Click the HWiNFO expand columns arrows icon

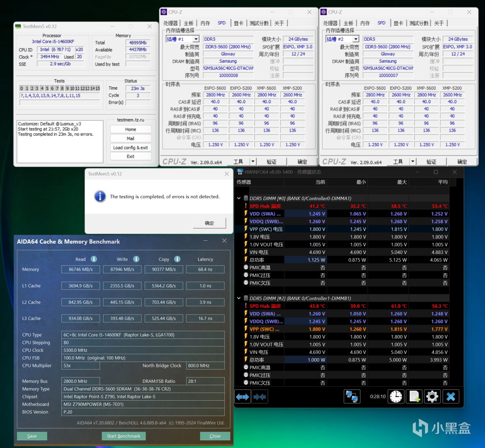(x=242, y=397)
